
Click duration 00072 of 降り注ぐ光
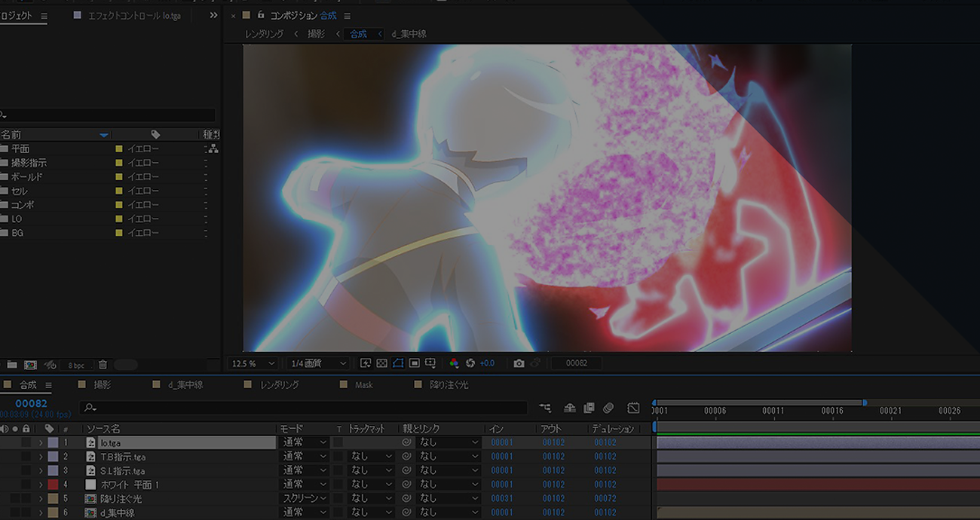pos(605,498)
